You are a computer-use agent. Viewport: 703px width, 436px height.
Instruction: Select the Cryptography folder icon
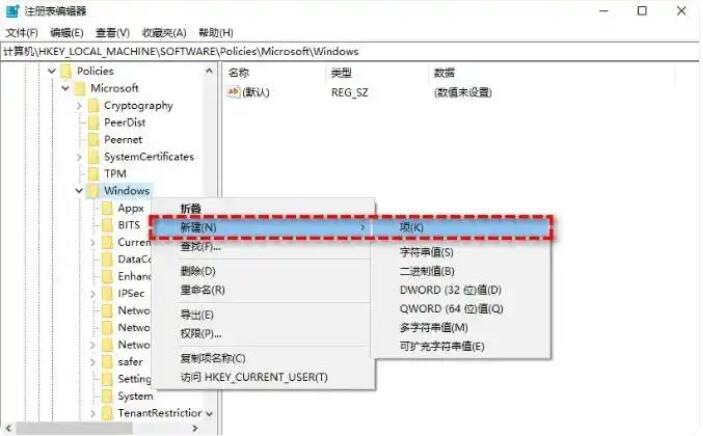click(x=93, y=106)
